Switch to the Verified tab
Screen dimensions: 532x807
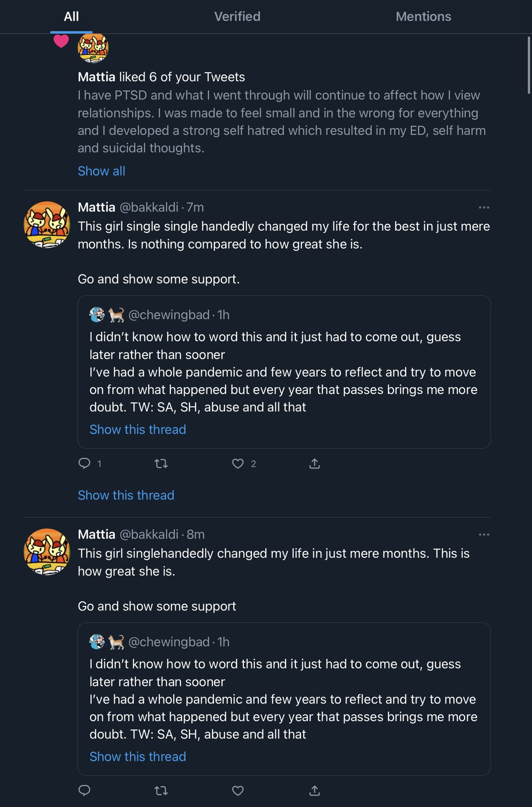(x=237, y=17)
